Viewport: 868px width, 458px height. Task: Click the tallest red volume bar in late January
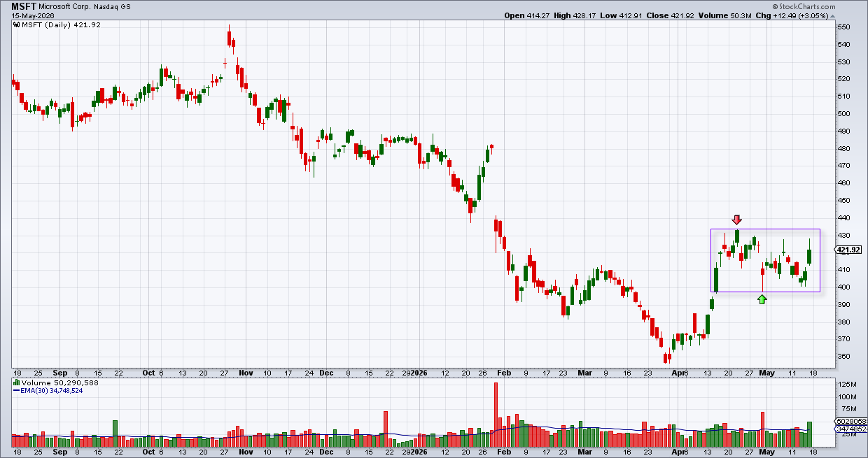coord(496,415)
